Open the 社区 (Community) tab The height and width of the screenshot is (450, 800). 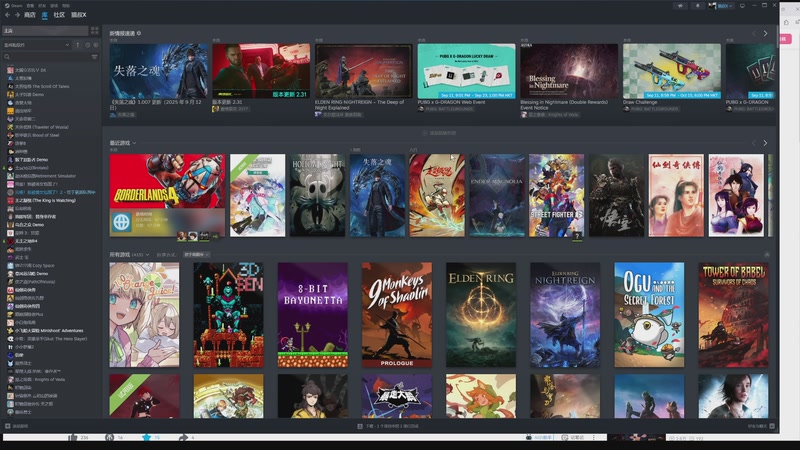[59, 15]
